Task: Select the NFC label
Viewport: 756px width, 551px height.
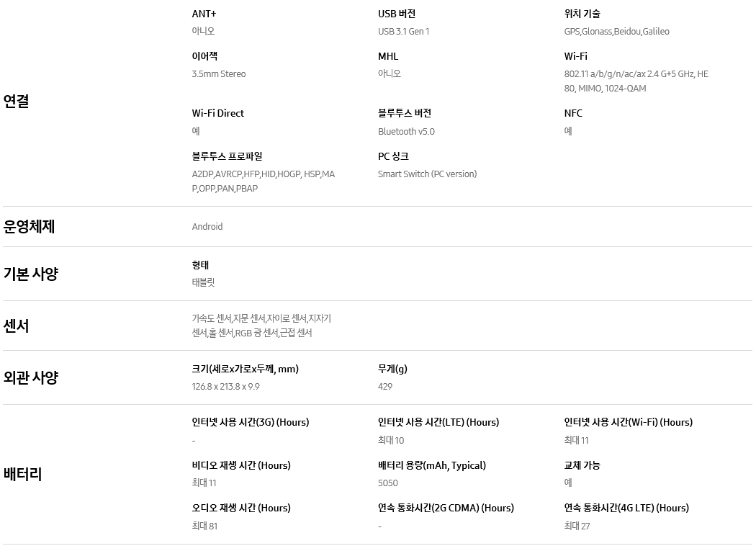Action: click(x=573, y=113)
